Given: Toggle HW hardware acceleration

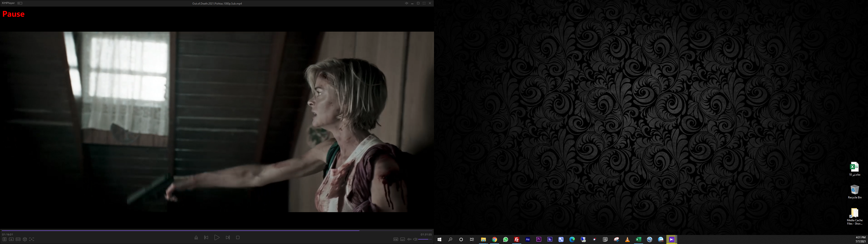Looking at the screenshot, I should coord(396,239).
